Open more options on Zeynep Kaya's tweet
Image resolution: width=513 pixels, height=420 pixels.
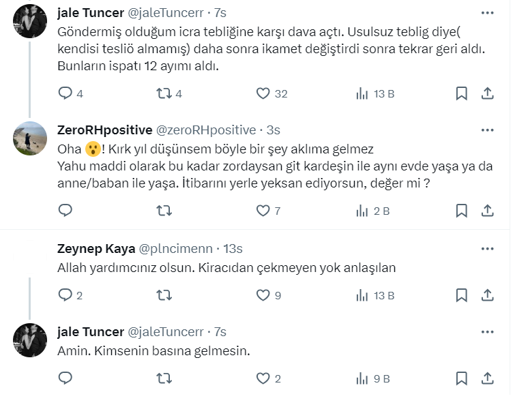(487, 249)
